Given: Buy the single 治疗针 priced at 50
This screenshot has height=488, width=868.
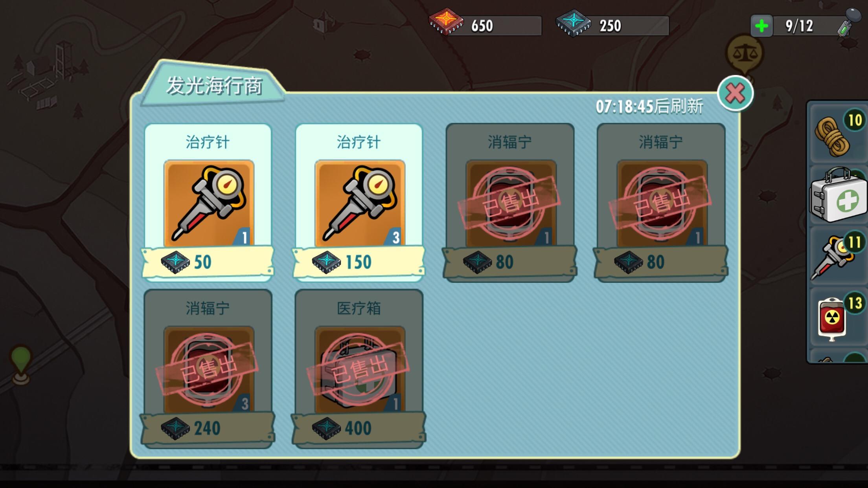Looking at the screenshot, I should point(208,202).
